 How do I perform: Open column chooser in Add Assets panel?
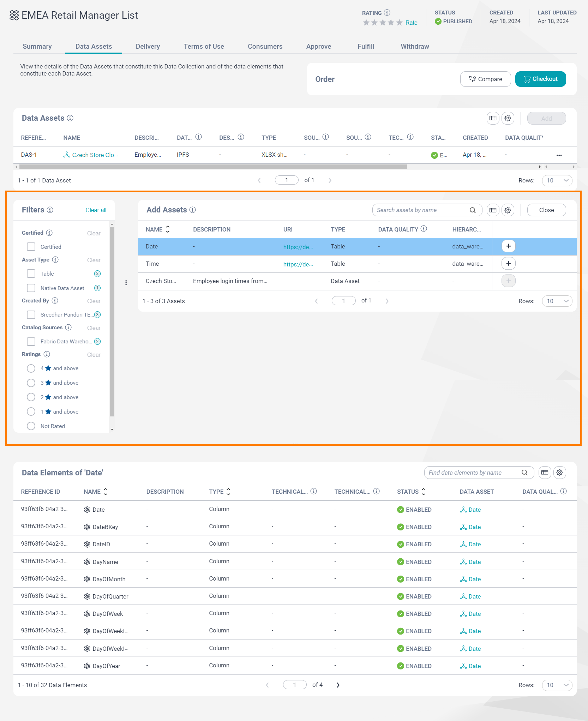pyautogui.click(x=493, y=210)
